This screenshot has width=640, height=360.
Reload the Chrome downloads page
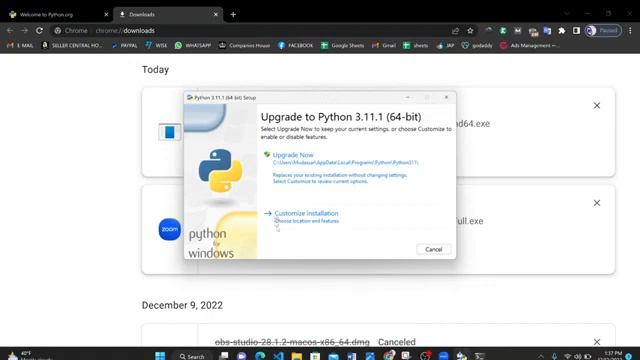pyautogui.click(x=39, y=31)
